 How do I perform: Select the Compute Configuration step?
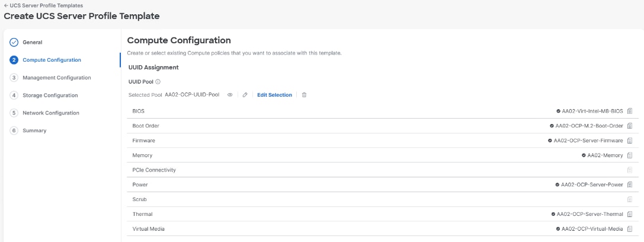click(x=52, y=60)
